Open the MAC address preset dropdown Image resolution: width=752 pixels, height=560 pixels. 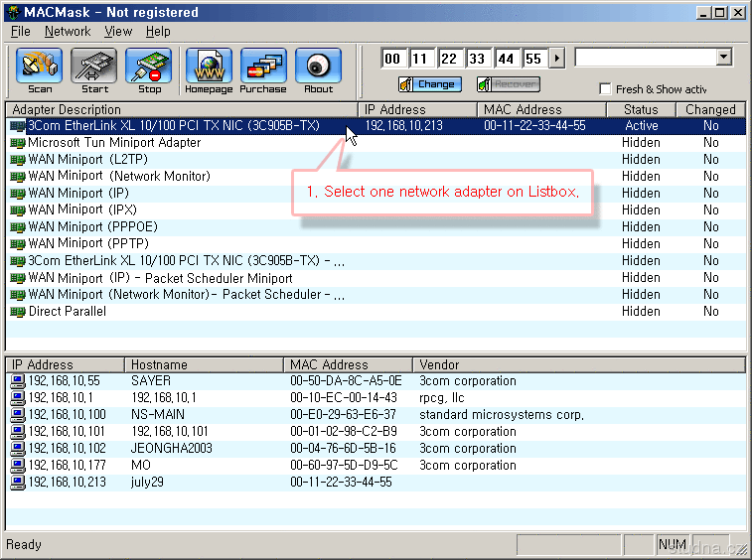pos(723,58)
